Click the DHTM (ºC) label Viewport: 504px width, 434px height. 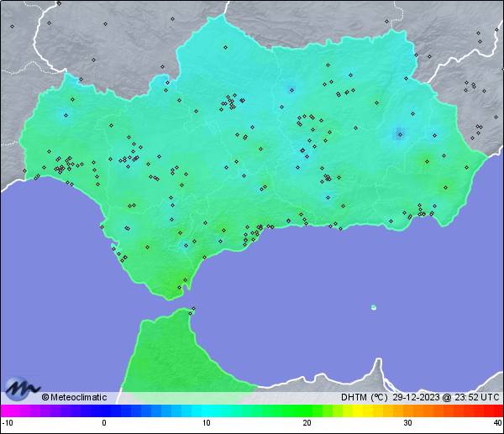(365, 397)
